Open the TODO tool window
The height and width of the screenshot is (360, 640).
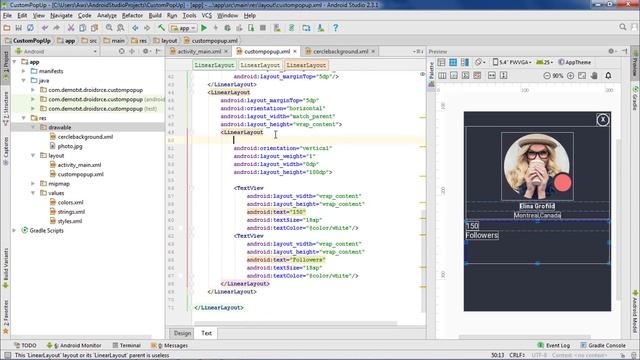coord(25,345)
